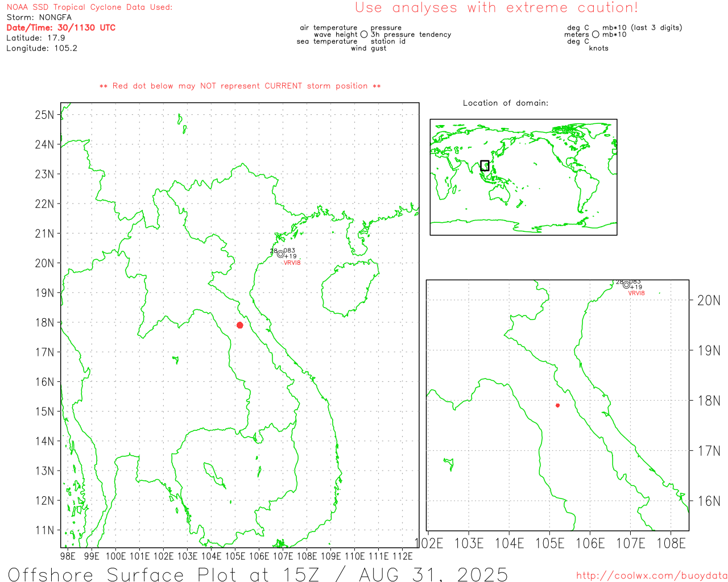Screen dimensions: 728x582
Task: Click the 'station id' legend label
Action: (x=388, y=41)
